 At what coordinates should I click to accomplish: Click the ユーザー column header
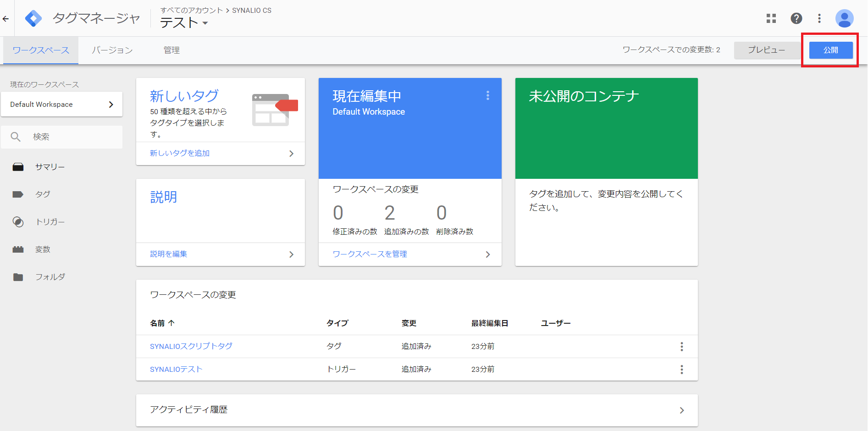[556, 323]
